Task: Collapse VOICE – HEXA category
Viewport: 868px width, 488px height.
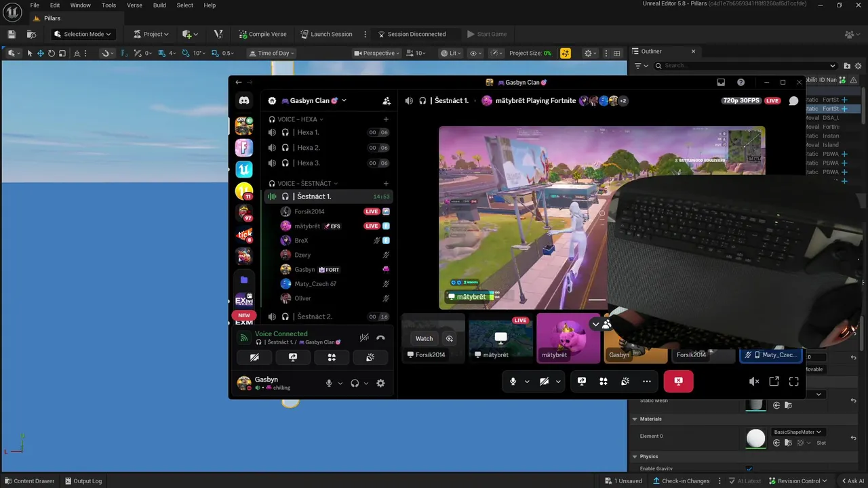Action: tap(296, 119)
